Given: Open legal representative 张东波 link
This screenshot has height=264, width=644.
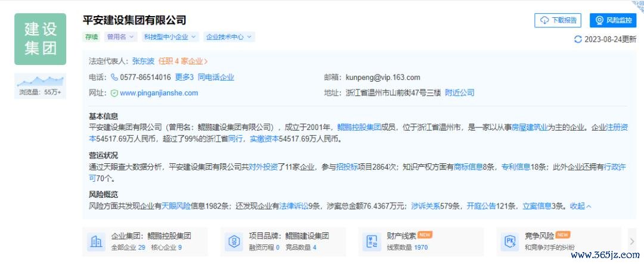Looking at the screenshot, I should pos(143,61).
